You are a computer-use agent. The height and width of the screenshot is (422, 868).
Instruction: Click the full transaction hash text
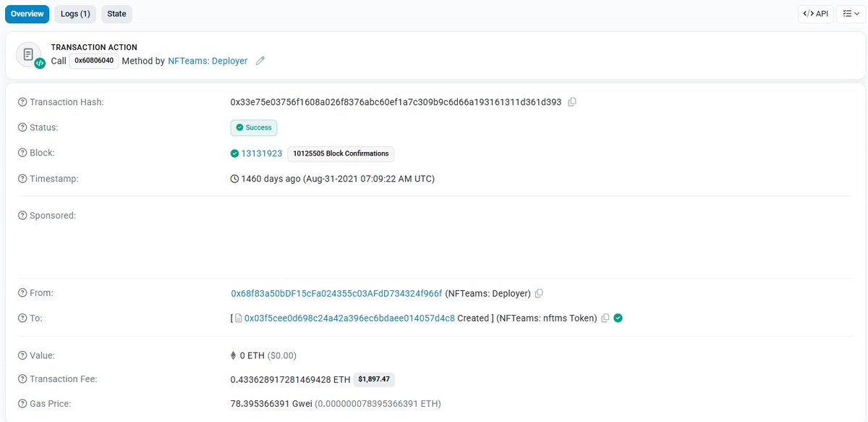[x=396, y=102]
